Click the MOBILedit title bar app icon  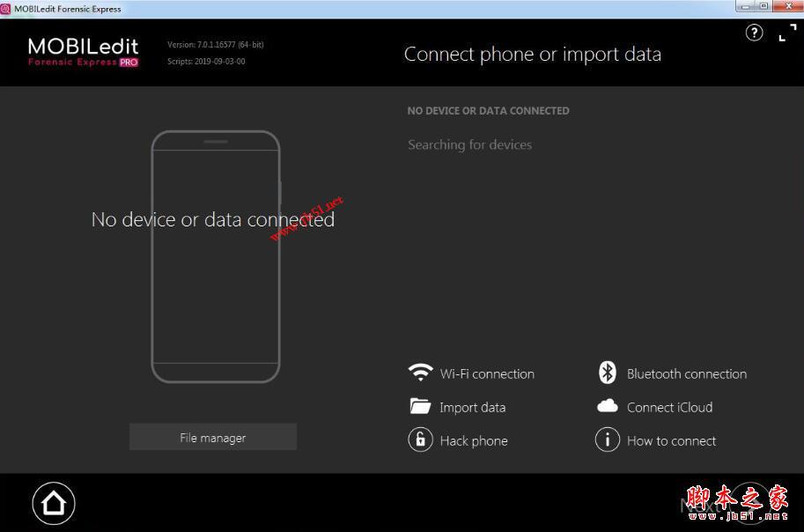click(5, 9)
